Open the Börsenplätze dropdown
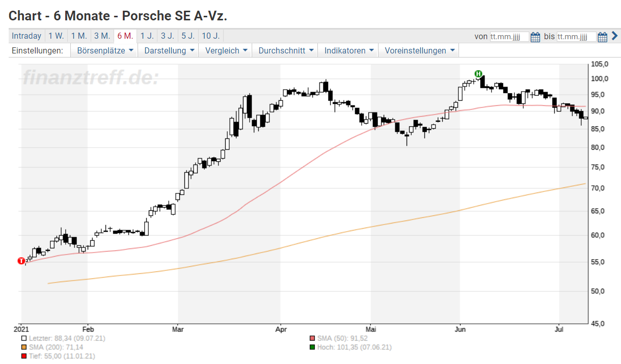621x364 pixels. click(105, 50)
